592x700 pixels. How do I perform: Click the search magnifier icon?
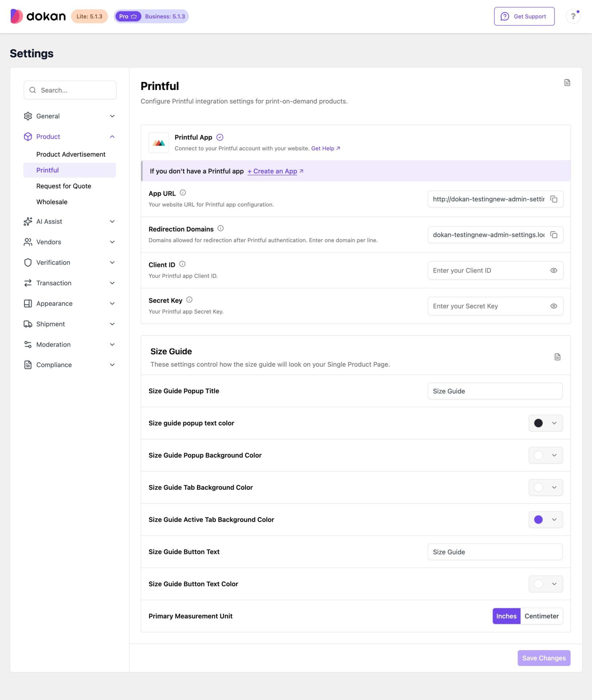coord(33,90)
